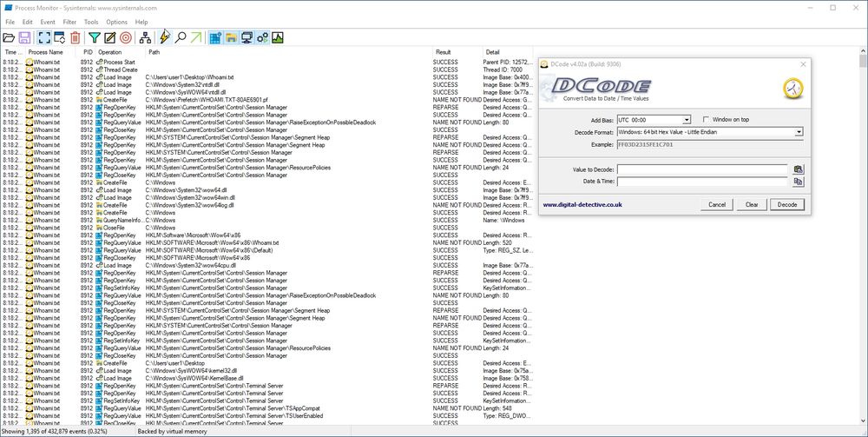Image resolution: width=868 pixels, height=437 pixels.
Task: Click the Include process target icon
Action: [x=126, y=37]
